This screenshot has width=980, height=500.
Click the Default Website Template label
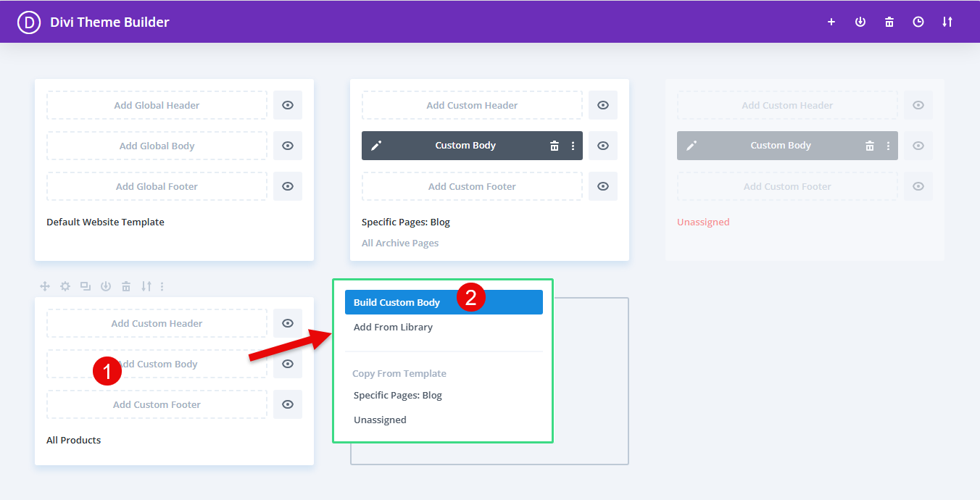point(105,222)
